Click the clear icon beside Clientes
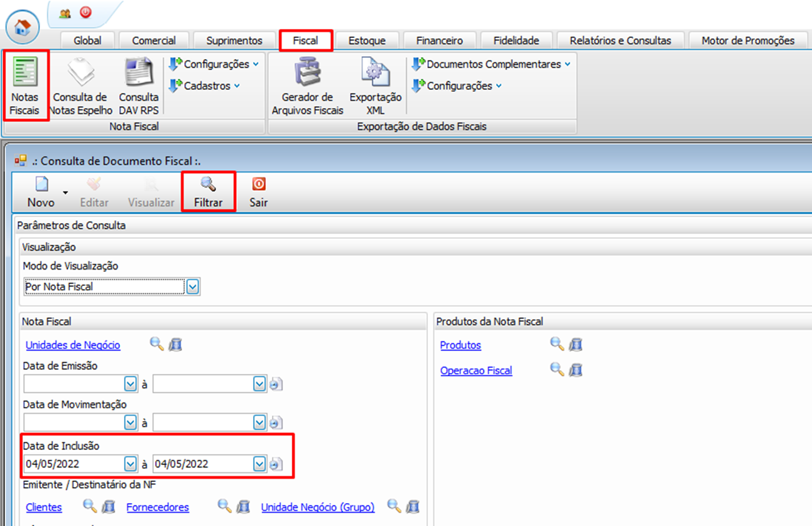Image resolution: width=812 pixels, height=526 pixels. [109, 507]
